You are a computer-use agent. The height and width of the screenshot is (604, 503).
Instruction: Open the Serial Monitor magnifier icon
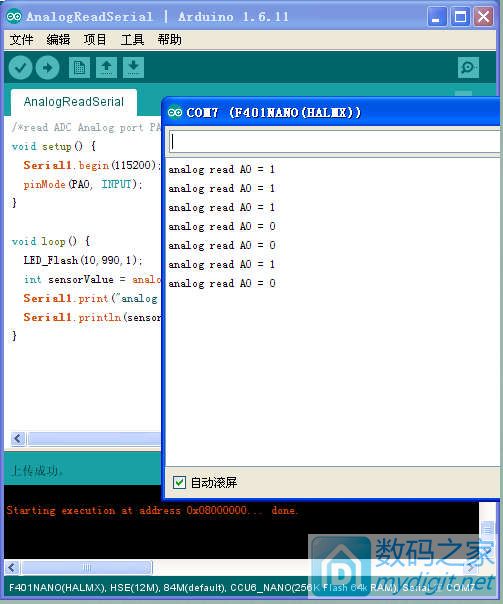pyautogui.click(x=468, y=68)
